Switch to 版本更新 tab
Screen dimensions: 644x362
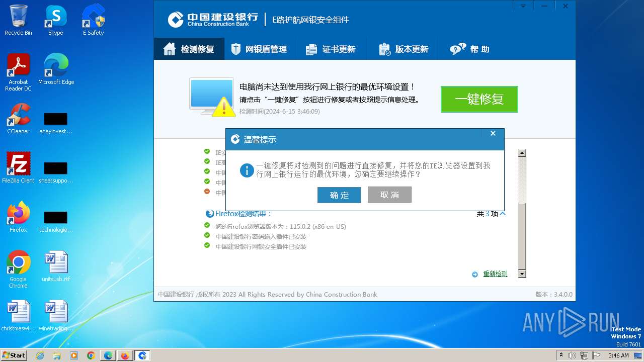pos(404,49)
